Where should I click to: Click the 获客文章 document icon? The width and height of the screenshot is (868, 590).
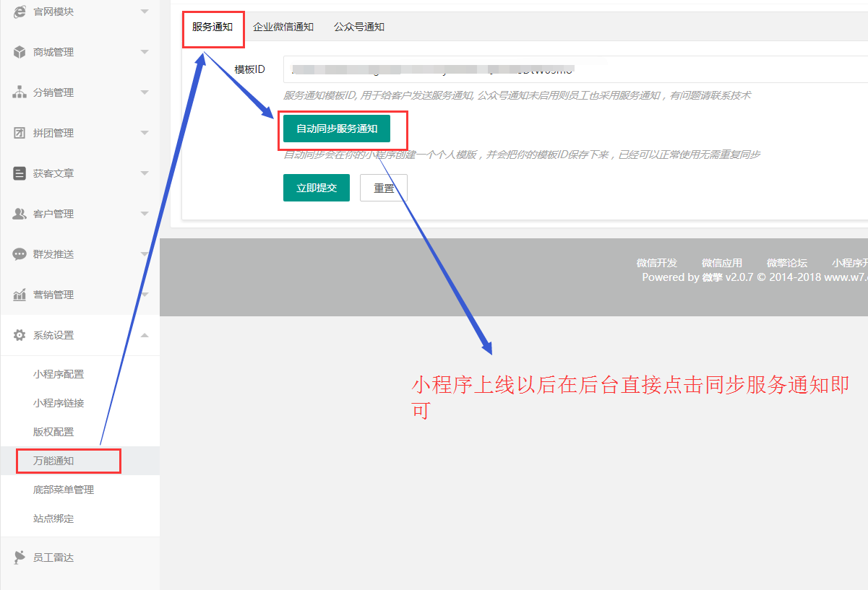point(20,173)
